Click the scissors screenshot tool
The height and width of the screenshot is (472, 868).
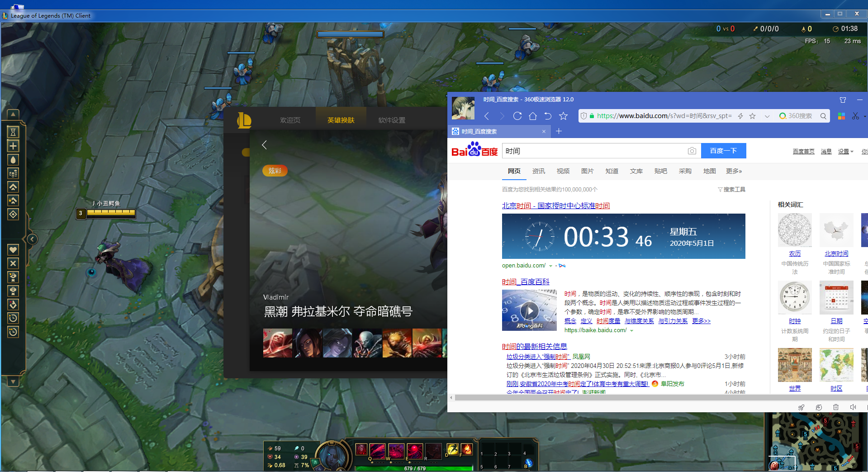pyautogui.click(x=855, y=116)
